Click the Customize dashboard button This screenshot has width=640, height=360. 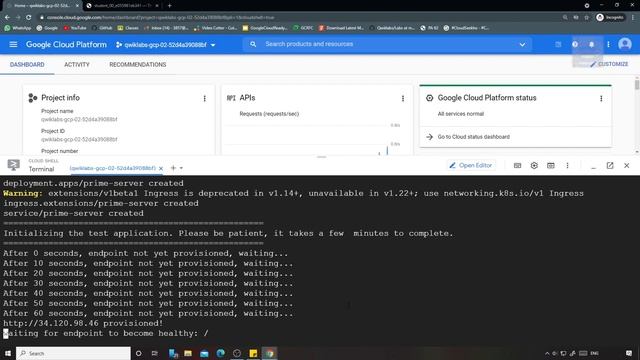point(609,64)
